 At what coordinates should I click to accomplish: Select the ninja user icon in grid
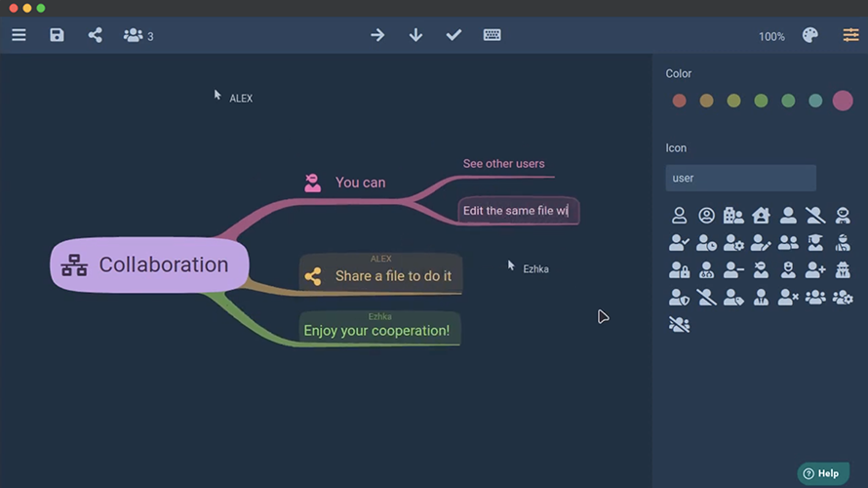(x=761, y=270)
